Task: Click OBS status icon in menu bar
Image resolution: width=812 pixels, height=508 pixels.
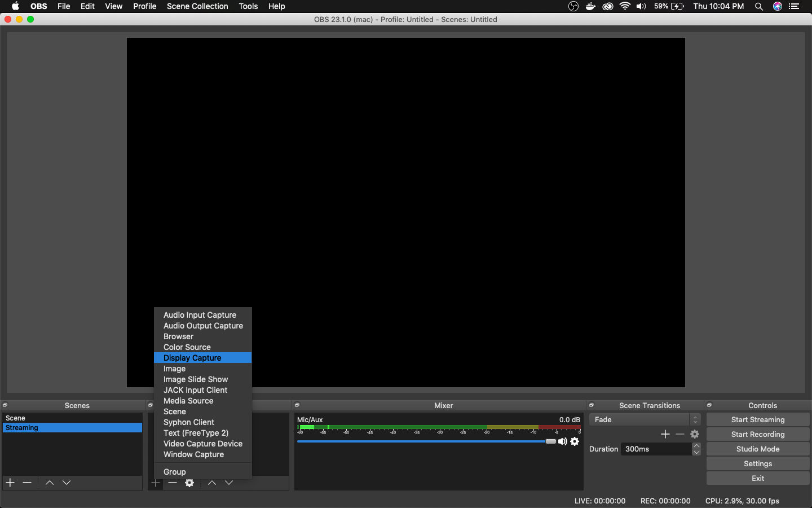Action: (573, 6)
